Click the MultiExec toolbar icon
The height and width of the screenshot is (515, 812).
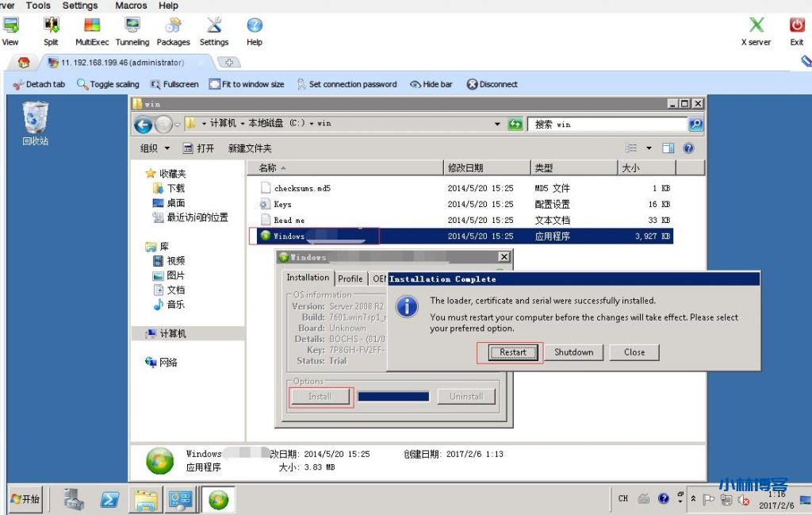[92, 30]
